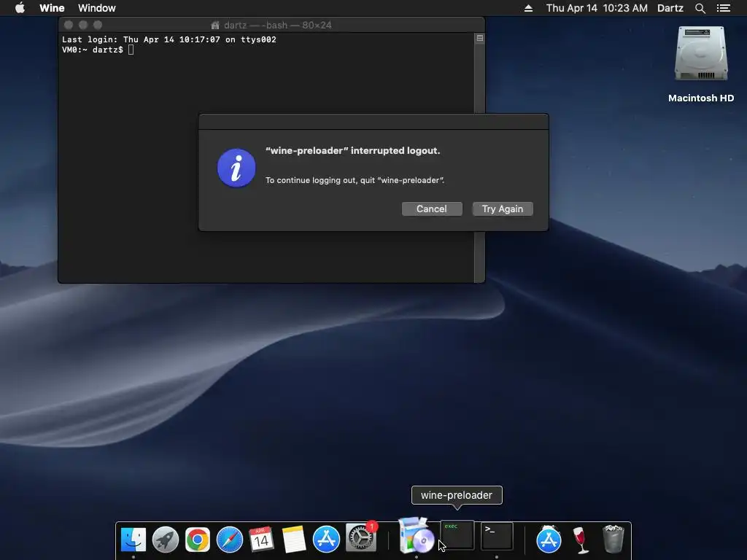Open Launchpad rocket in the Dock
The height and width of the screenshot is (560, 747).
pos(166,539)
